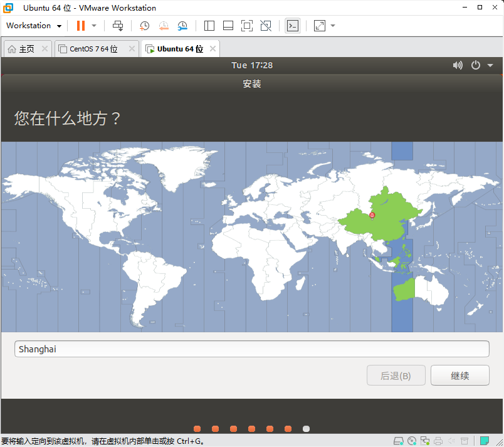The height and width of the screenshot is (447, 504).
Task: Toggle the unity mode view icon
Action: pyautogui.click(x=265, y=25)
